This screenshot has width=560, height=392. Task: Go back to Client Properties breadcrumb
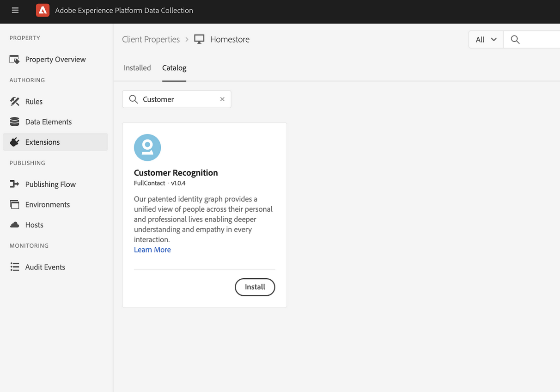point(151,39)
